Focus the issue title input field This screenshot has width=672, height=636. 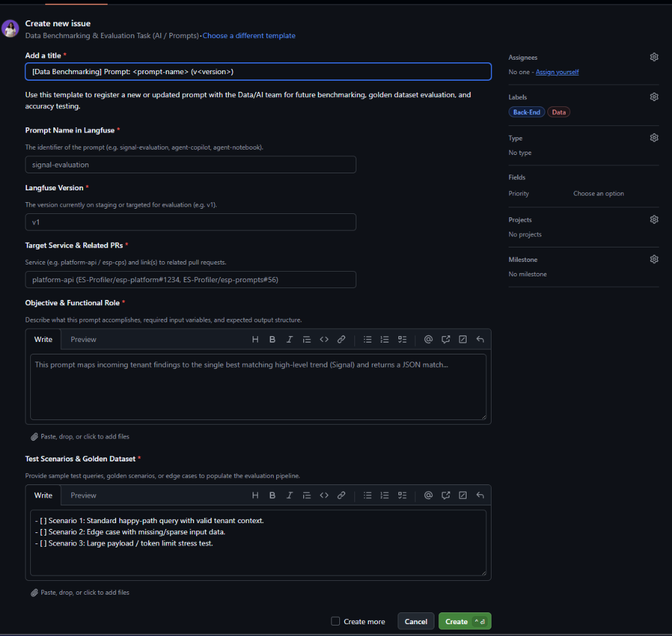point(258,72)
